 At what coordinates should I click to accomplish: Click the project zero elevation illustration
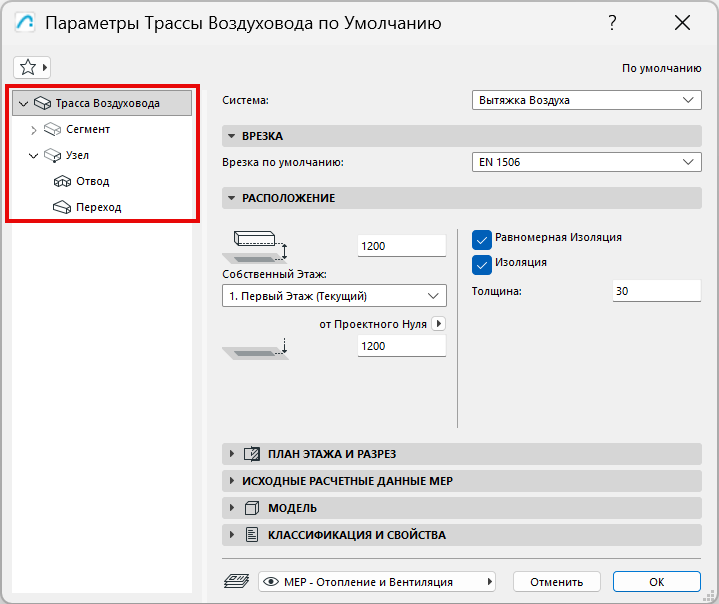[x=256, y=348]
